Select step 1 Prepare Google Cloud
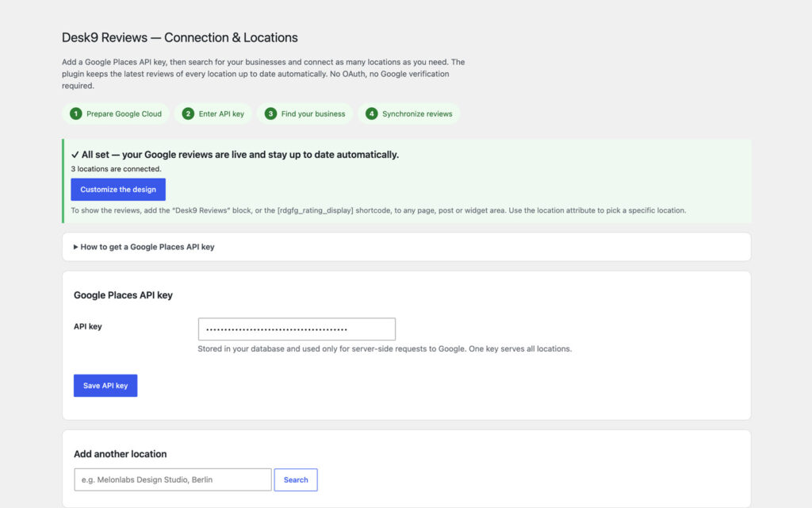The image size is (812, 508). pos(116,114)
